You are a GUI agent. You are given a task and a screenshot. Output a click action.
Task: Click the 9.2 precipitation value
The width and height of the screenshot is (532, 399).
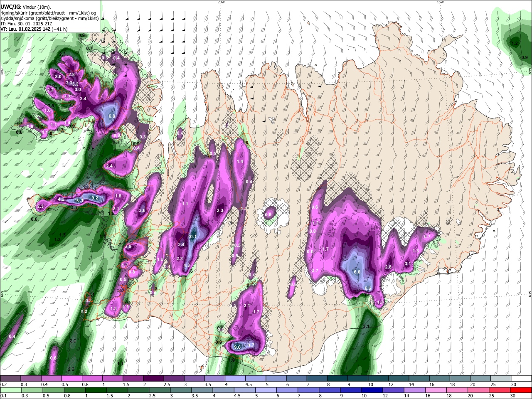[94, 198]
